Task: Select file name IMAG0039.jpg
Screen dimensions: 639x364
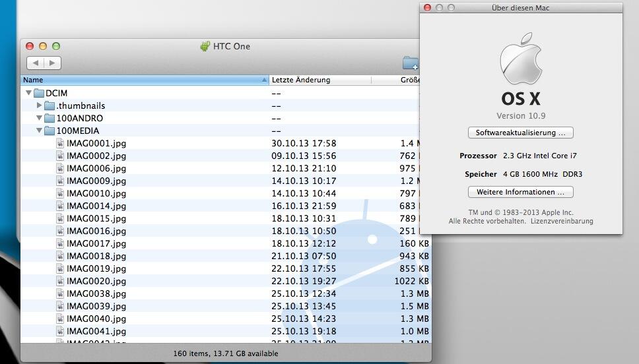Action: point(96,306)
